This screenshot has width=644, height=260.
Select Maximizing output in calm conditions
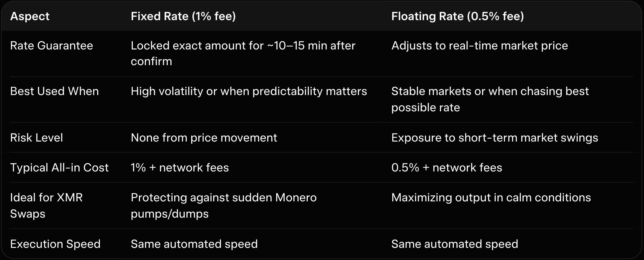coord(491,198)
